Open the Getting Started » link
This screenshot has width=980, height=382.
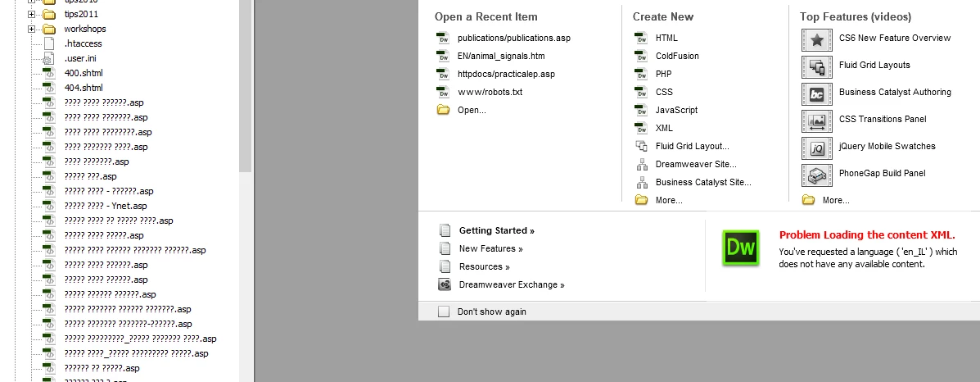[497, 230]
